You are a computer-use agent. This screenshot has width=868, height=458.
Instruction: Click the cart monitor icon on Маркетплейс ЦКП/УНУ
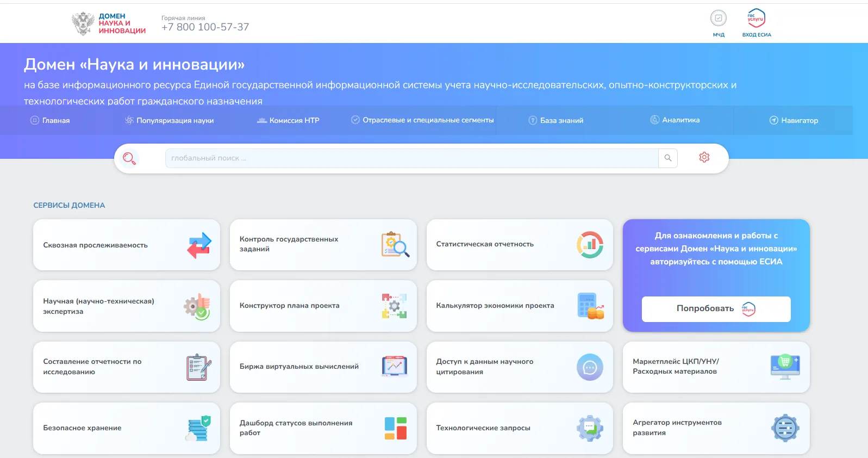pos(785,367)
